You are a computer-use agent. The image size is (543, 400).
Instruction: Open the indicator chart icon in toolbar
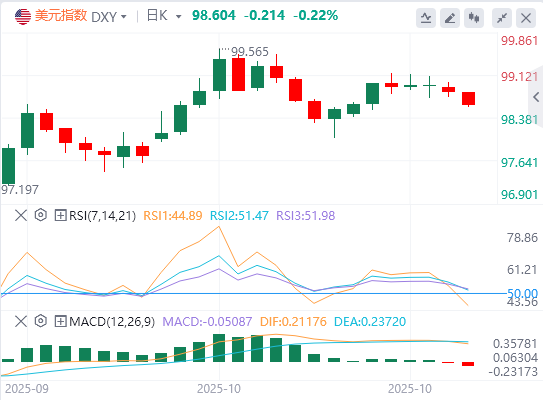pyautogui.click(x=426, y=18)
